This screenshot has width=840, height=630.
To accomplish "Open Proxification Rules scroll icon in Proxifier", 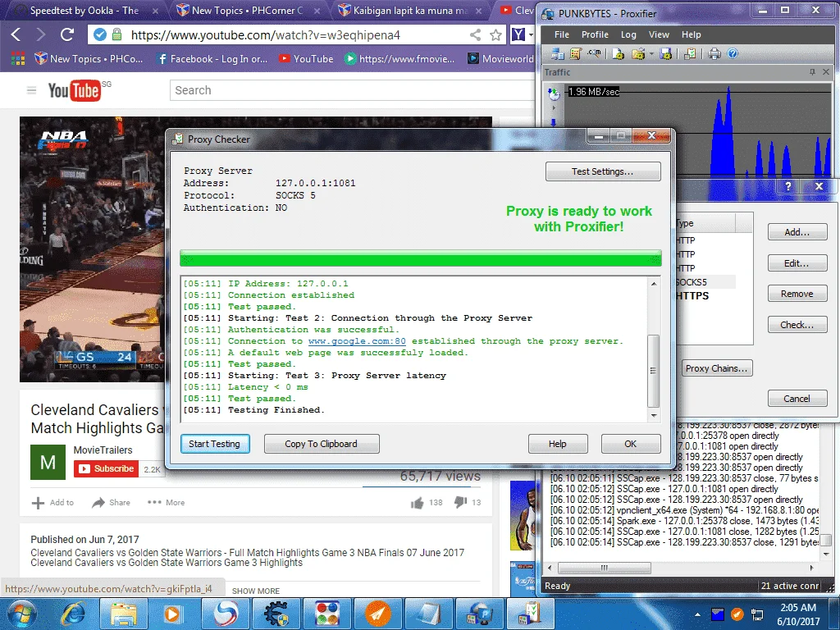I will [575, 53].
